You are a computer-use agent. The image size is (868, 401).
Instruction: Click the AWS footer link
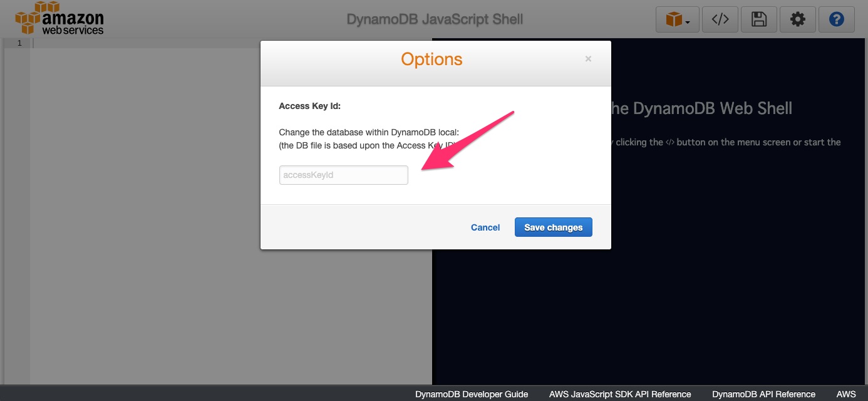tap(847, 394)
